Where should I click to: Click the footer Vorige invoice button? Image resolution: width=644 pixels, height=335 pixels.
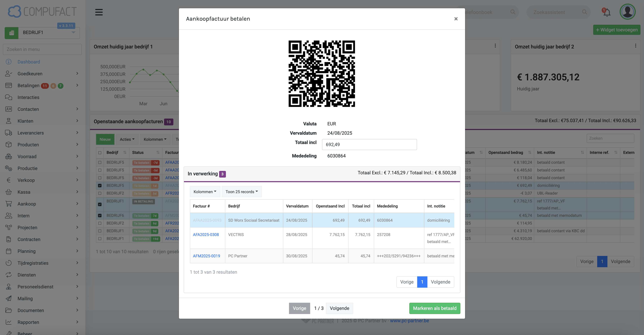click(x=300, y=308)
